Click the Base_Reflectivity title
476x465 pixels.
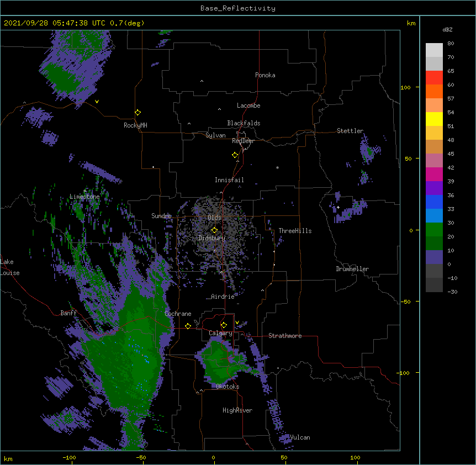[238, 8]
